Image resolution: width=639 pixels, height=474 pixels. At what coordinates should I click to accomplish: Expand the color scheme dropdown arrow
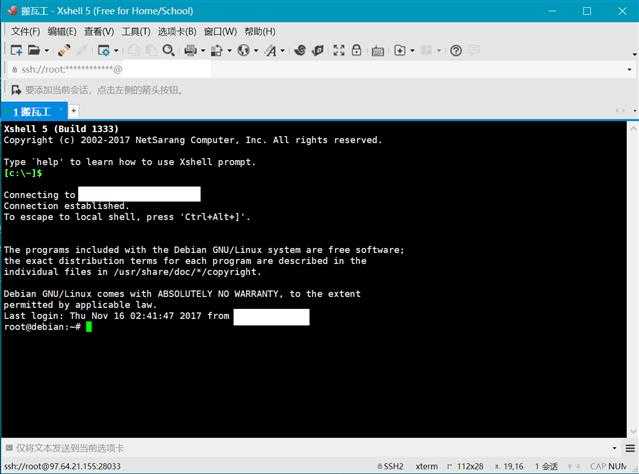(229, 51)
